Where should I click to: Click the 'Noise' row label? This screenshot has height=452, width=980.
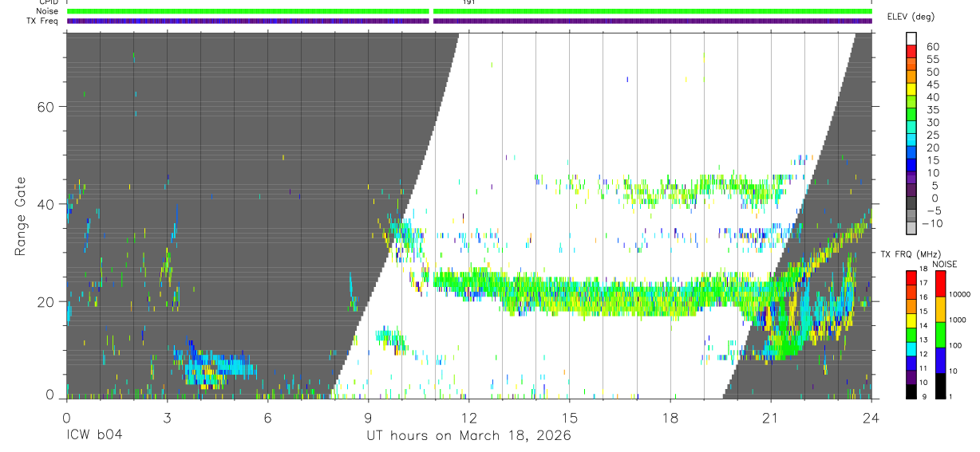(49, 11)
